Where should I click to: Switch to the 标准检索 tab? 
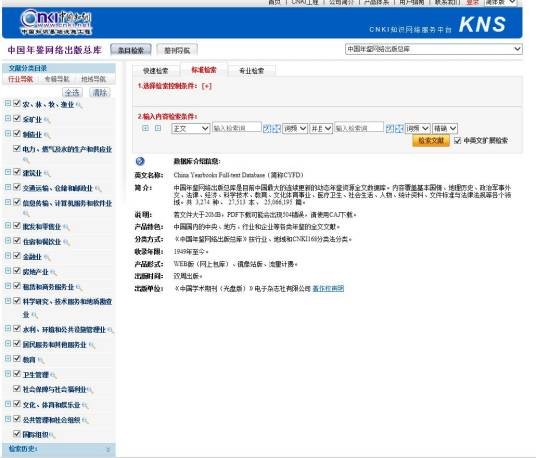204,70
